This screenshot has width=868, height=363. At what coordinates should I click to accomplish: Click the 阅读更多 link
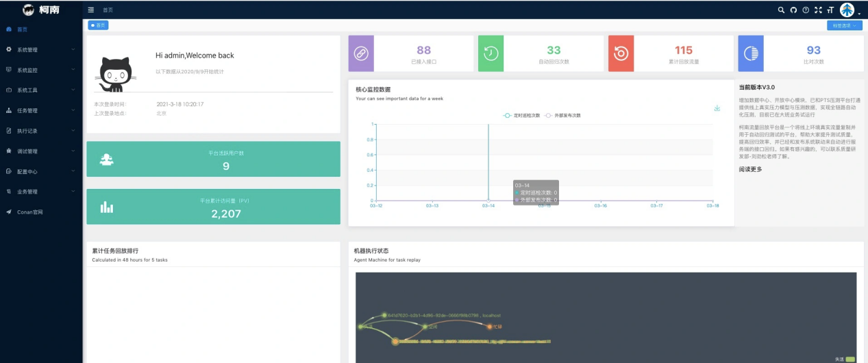(x=750, y=169)
